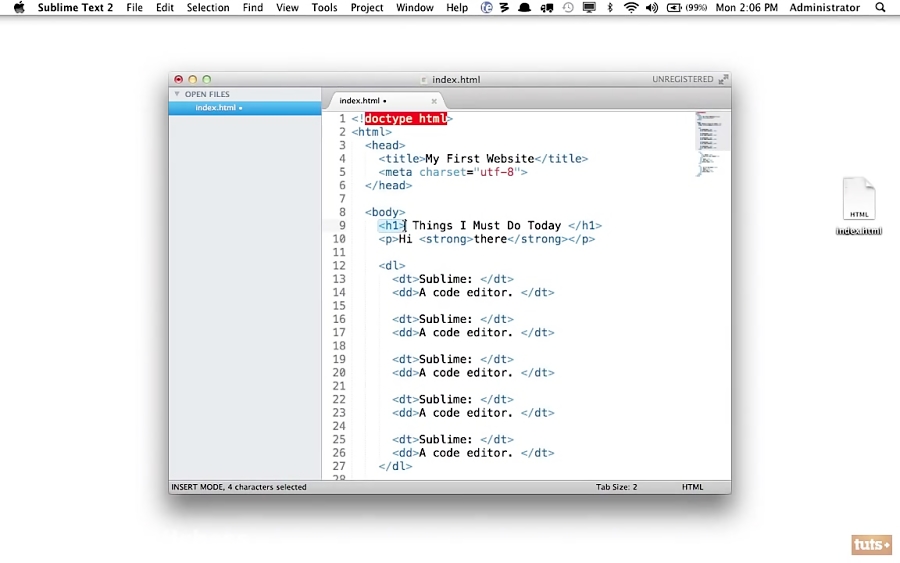
Task: Open the Wi-Fi status menu
Action: coord(631,7)
